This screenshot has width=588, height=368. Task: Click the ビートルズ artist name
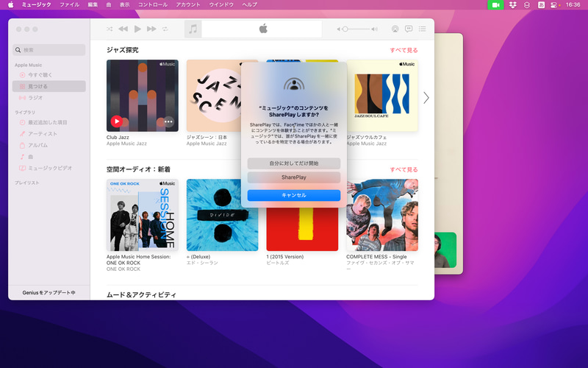click(x=278, y=263)
